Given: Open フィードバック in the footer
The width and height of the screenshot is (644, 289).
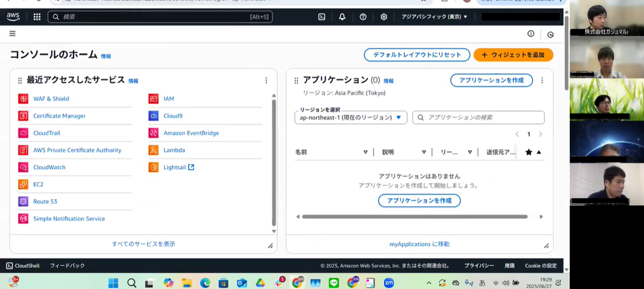Looking at the screenshot, I should (67, 266).
